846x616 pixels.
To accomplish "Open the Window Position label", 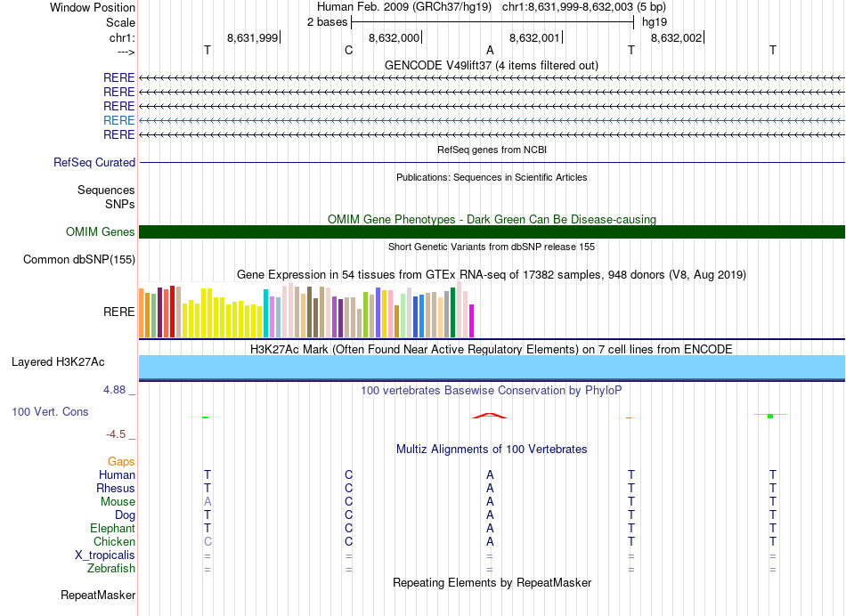I will click(x=93, y=7).
